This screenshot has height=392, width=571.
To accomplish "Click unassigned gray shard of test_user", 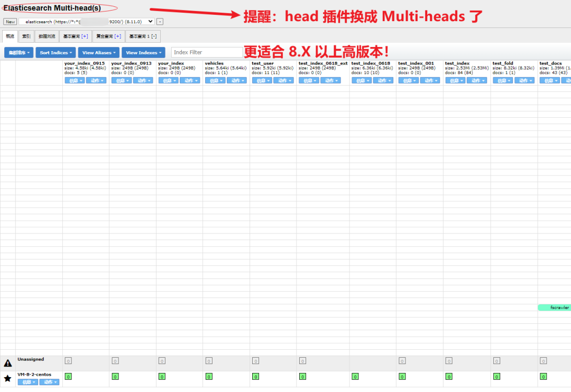I will tap(256, 361).
